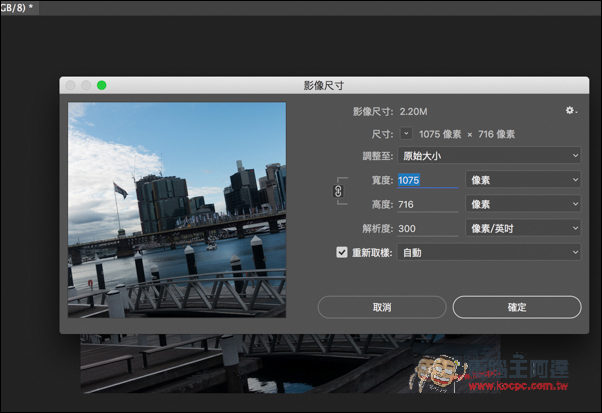Open the gear settings menu in dialog
This screenshot has width=602, height=413.
[570, 111]
